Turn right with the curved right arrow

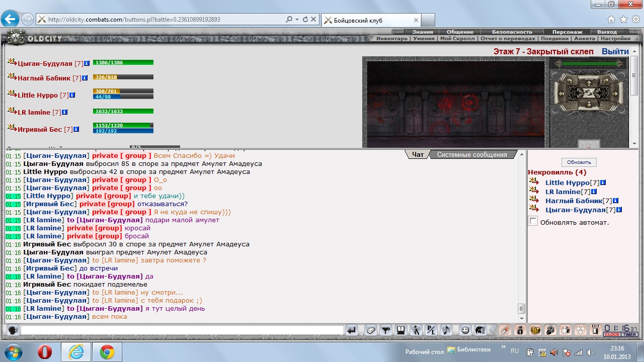[606, 80]
